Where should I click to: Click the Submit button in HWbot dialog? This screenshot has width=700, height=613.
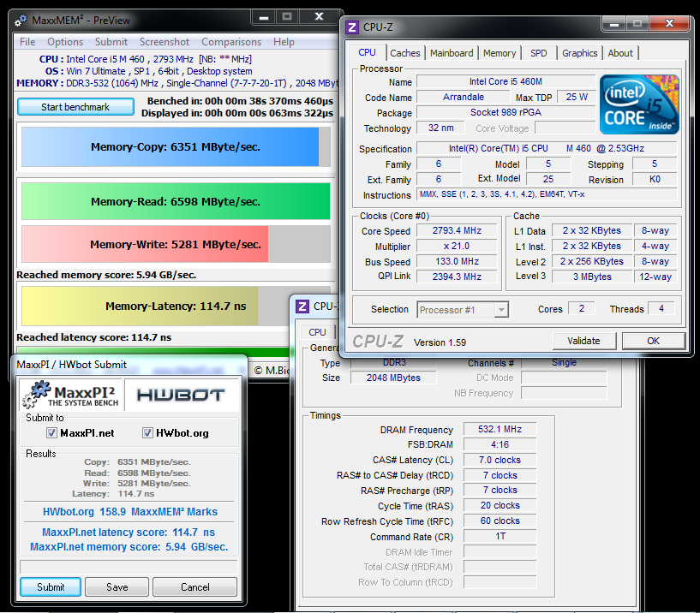click(51, 586)
